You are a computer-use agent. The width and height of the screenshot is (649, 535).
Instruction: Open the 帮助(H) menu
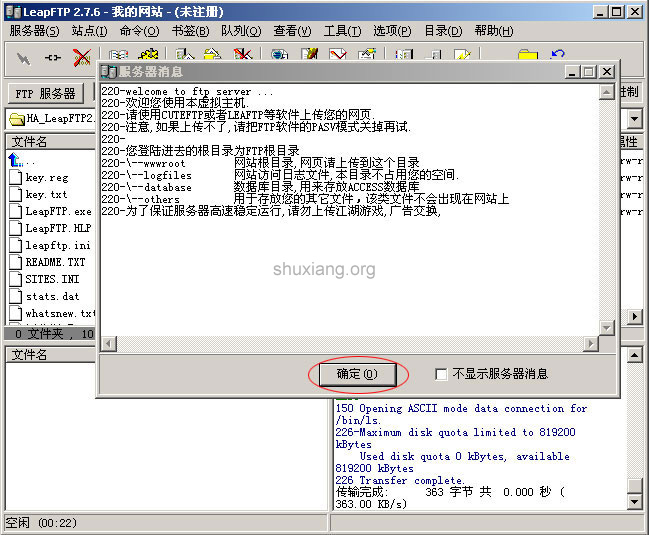[494, 31]
